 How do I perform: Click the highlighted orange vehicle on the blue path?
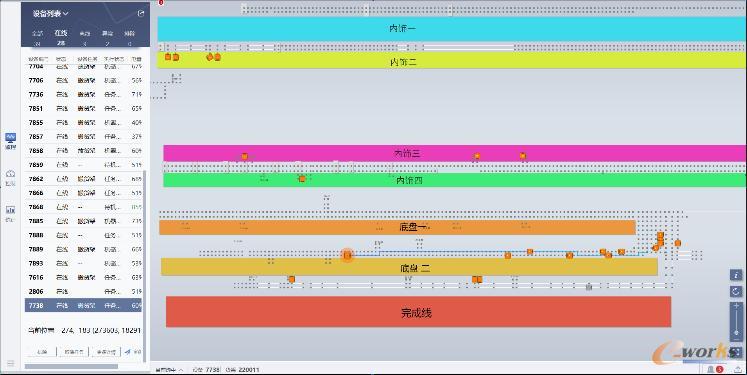point(347,255)
